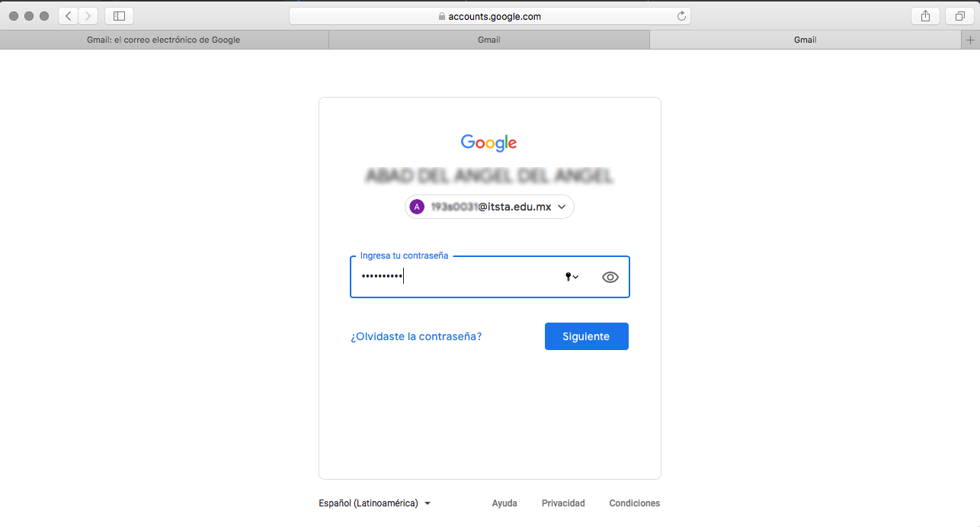Open the Condiciones link
The image size is (980, 527).
click(635, 503)
